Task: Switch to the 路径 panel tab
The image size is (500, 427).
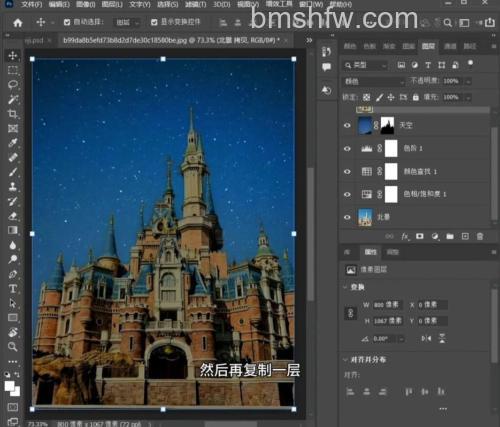Action: 470,46
